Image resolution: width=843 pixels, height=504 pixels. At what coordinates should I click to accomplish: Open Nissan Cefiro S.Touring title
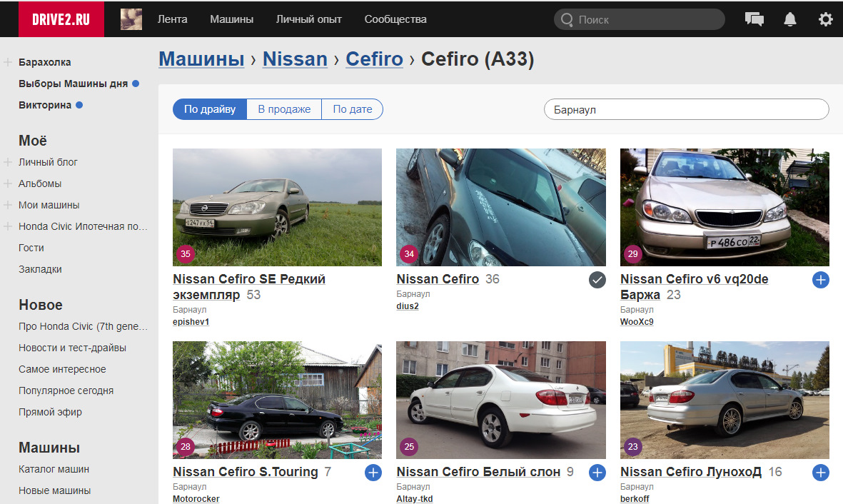246,472
